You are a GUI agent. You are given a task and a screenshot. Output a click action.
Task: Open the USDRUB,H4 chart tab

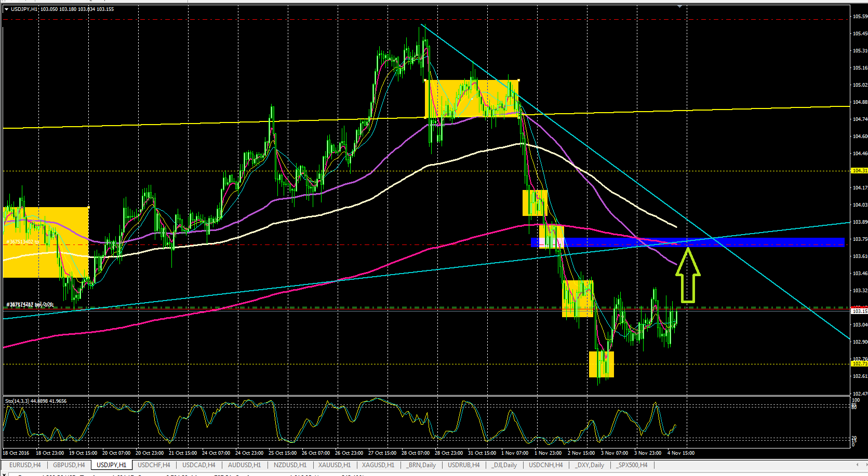(x=464, y=465)
